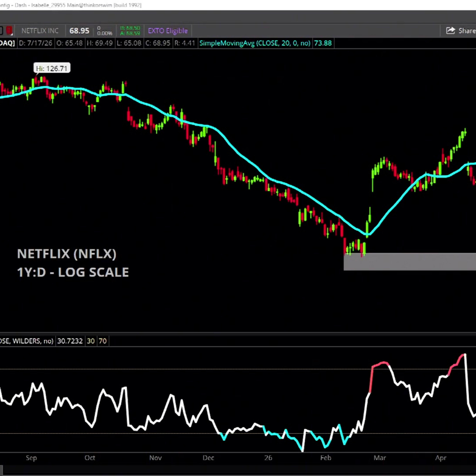Click the Hi: 126.71 price bubble
Screen dimensions: 476x476
pos(52,68)
